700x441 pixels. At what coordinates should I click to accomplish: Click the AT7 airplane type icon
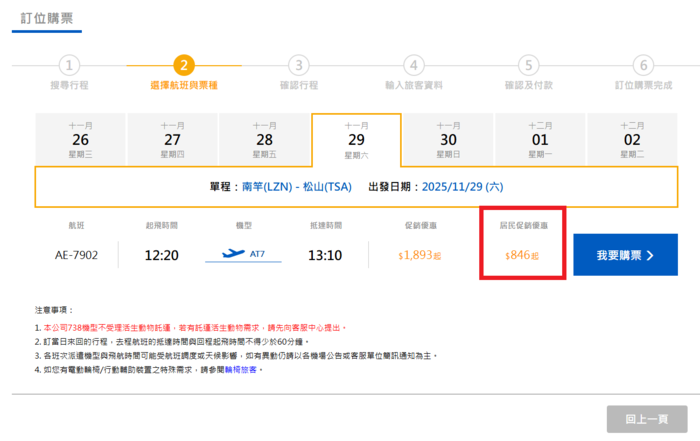(x=243, y=255)
